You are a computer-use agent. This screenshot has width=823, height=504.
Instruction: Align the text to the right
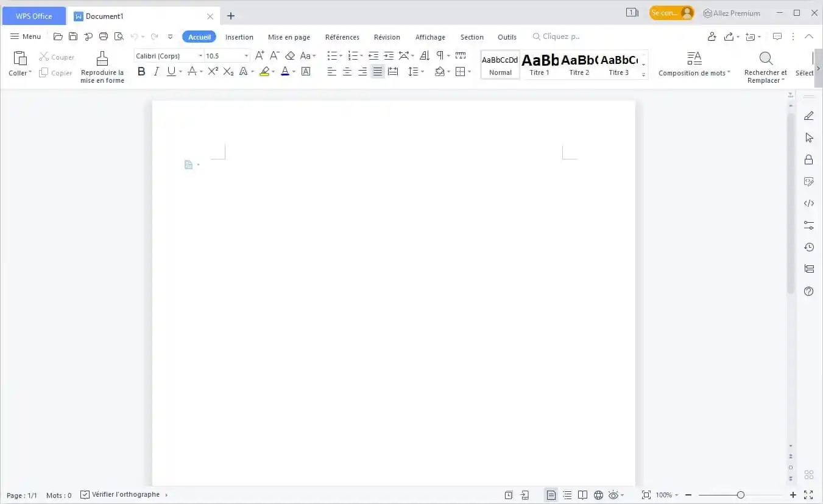[362, 72]
